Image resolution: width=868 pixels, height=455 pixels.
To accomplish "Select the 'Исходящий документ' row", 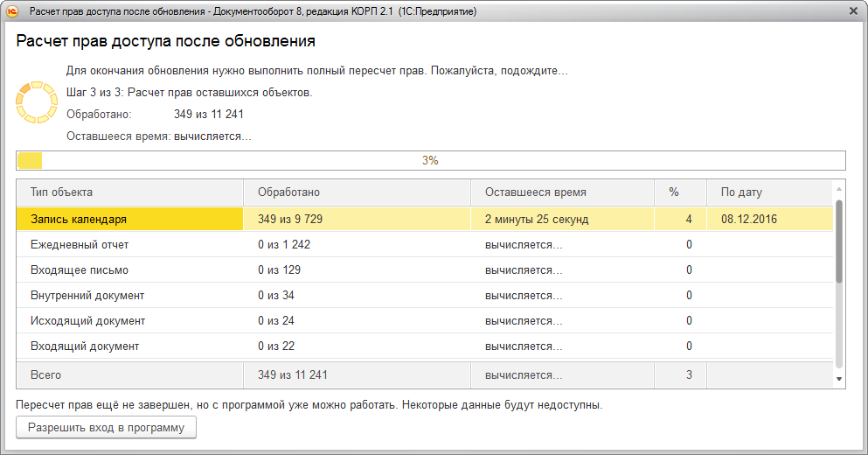I will (129, 321).
